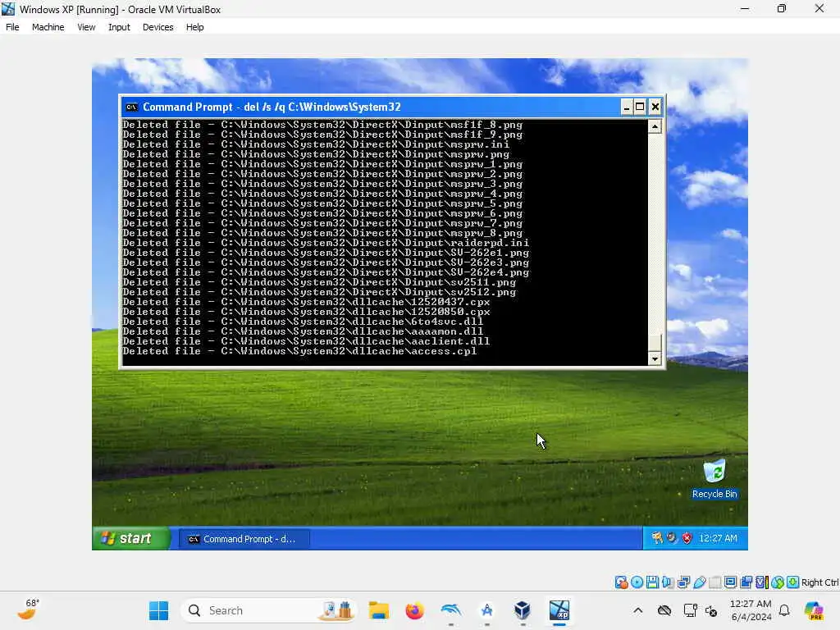Open the notification bell
The image size is (840, 630).
tap(784, 610)
